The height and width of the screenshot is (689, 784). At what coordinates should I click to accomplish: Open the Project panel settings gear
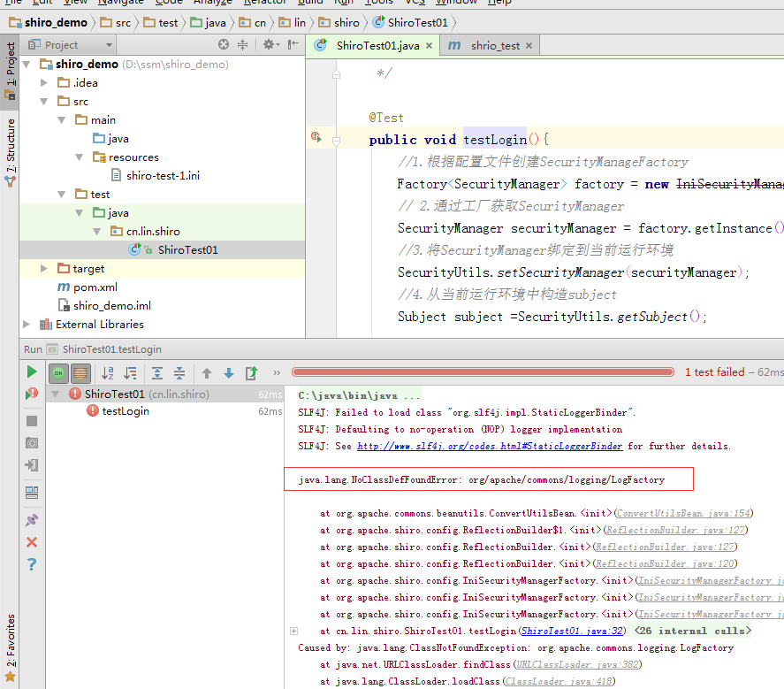(x=271, y=44)
